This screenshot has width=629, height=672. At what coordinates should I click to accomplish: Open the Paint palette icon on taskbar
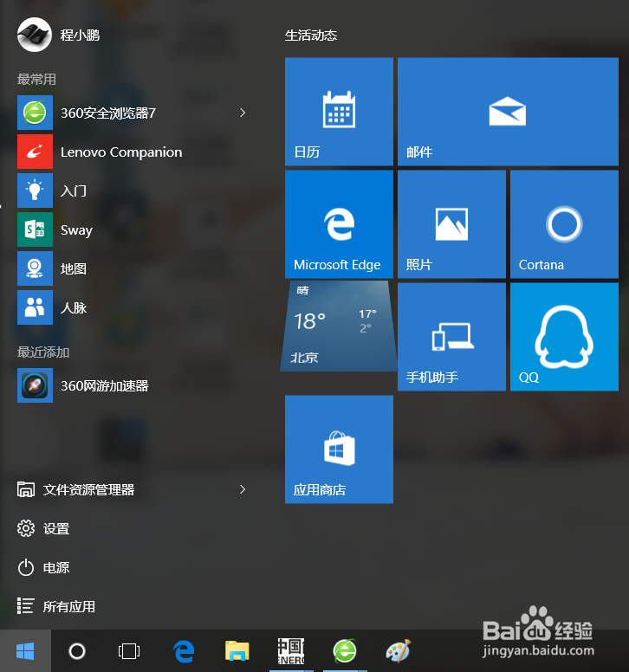click(x=399, y=651)
